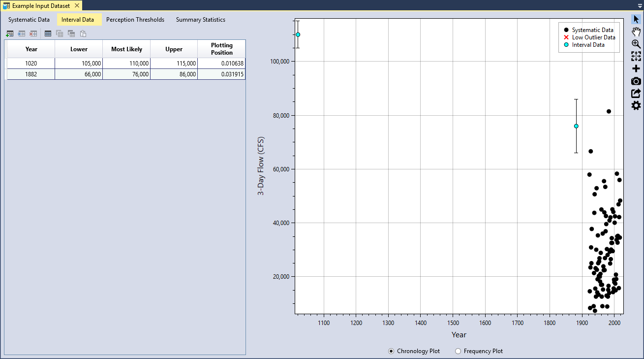Switch to the Perception Thresholds tab
The height and width of the screenshot is (359, 644).
(135, 20)
